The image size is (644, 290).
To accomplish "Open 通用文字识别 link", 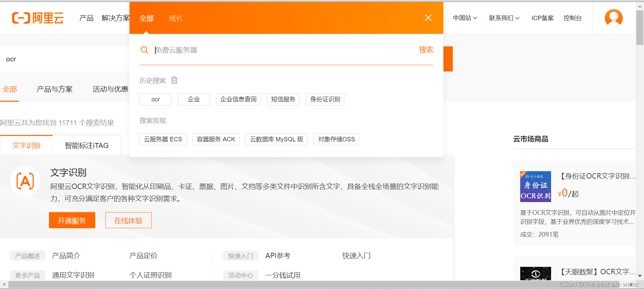I will coord(73,275).
